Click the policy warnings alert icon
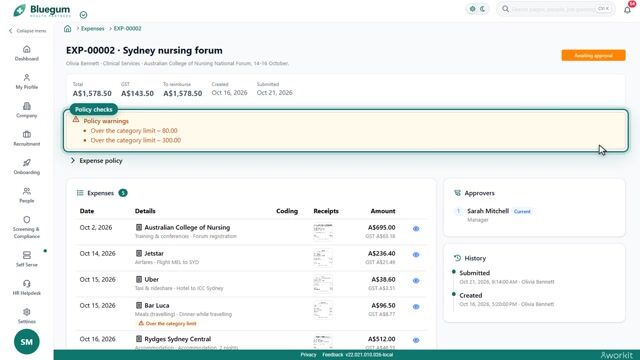Screen dimensions: 640x360 click(76, 120)
